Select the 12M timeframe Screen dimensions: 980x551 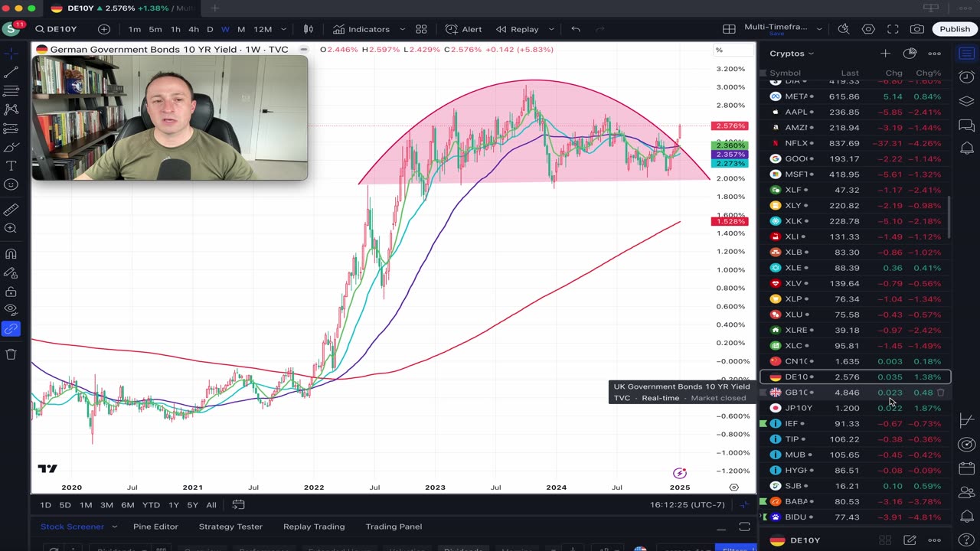coord(263,29)
